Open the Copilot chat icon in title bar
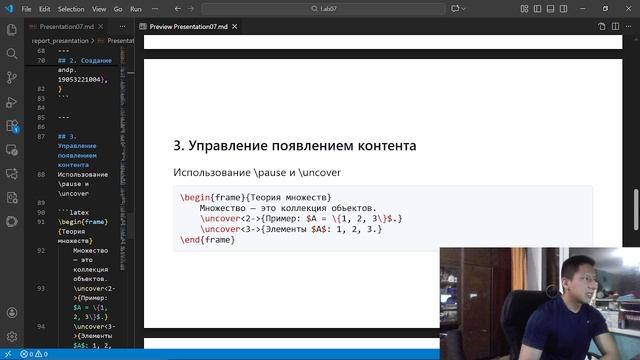The height and width of the screenshot is (360, 640). pyautogui.click(x=455, y=9)
